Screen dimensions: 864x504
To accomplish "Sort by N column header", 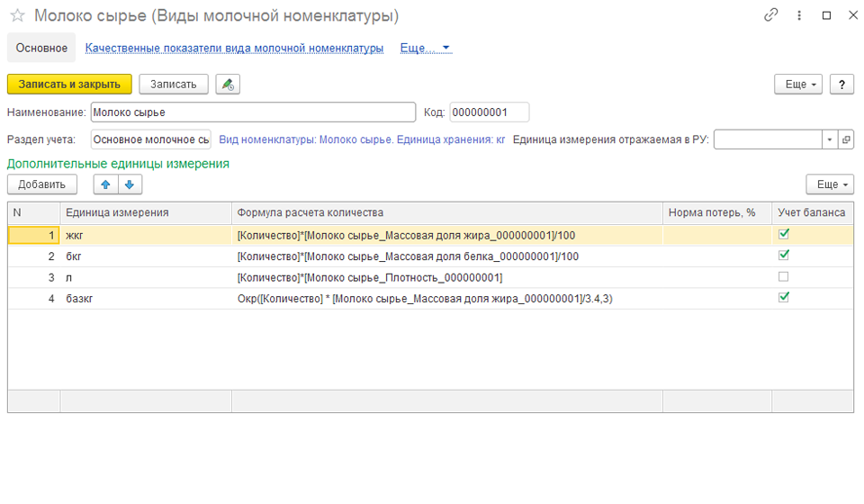I will [33, 212].
